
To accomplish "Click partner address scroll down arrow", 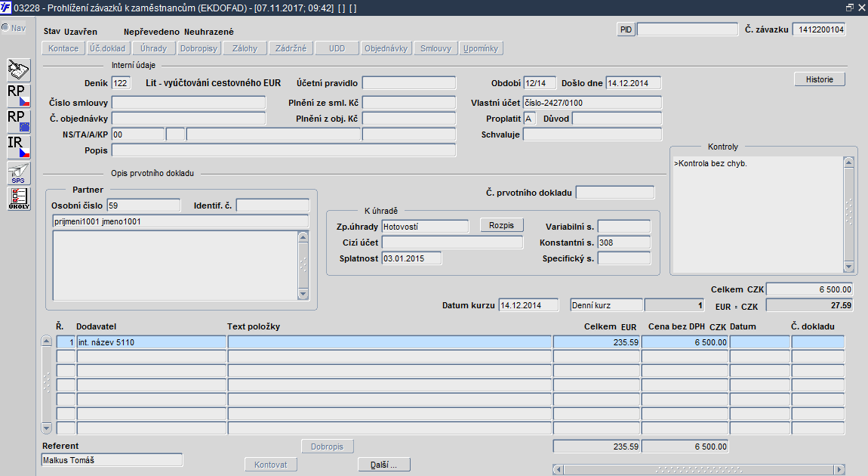I will tap(303, 294).
